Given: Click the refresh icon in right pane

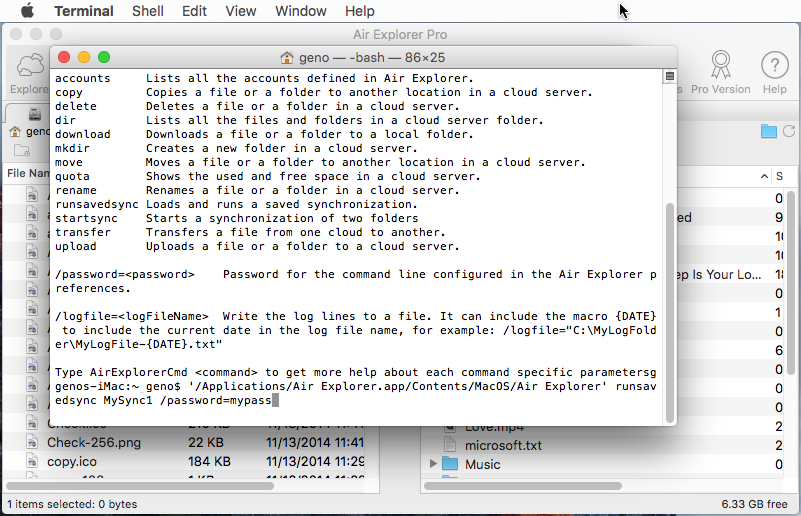Looking at the screenshot, I should [789, 131].
